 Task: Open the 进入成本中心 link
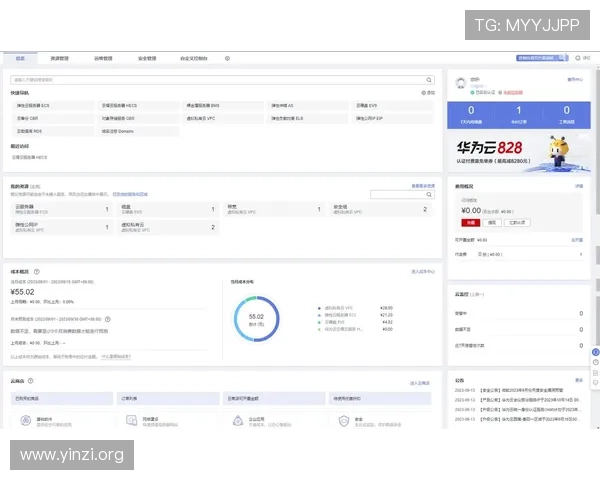421,271
